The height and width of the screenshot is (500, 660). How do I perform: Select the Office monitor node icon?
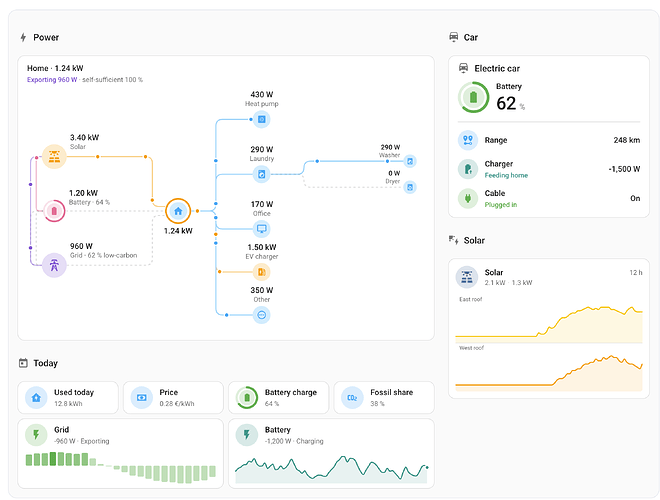point(261,229)
